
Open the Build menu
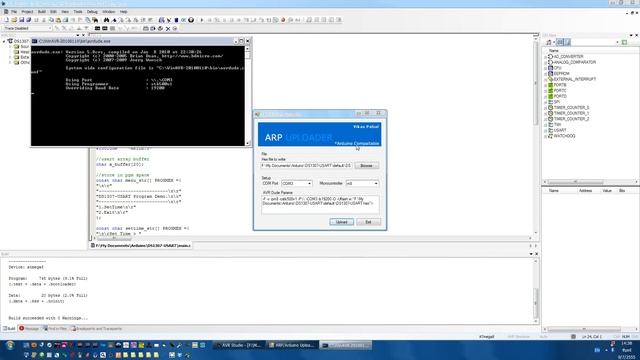coord(42,12)
